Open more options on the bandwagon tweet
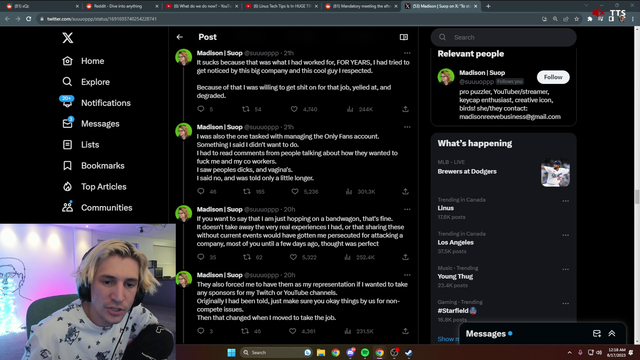The height and width of the screenshot is (360, 640). (x=407, y=209)
